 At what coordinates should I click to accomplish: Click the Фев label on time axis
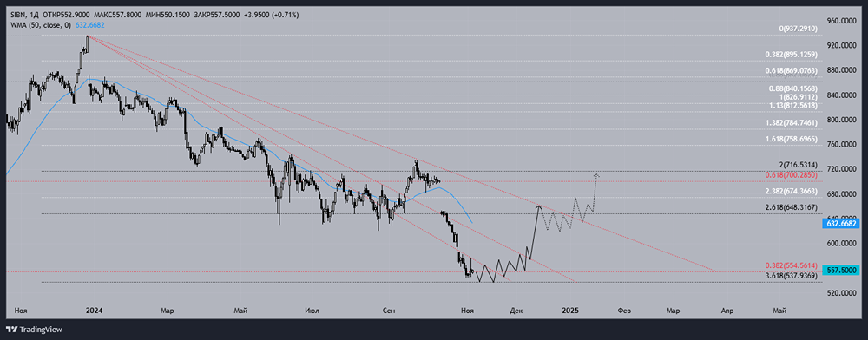coord(623,311)
